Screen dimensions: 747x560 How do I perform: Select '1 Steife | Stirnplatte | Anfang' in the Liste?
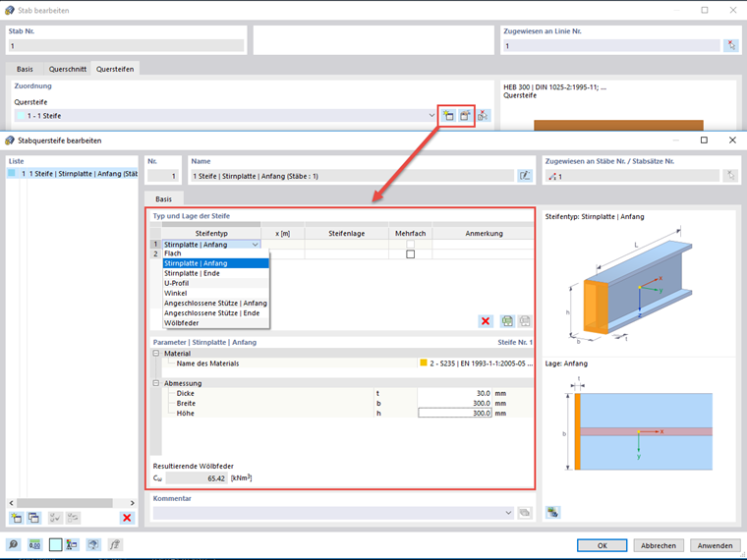73,174
